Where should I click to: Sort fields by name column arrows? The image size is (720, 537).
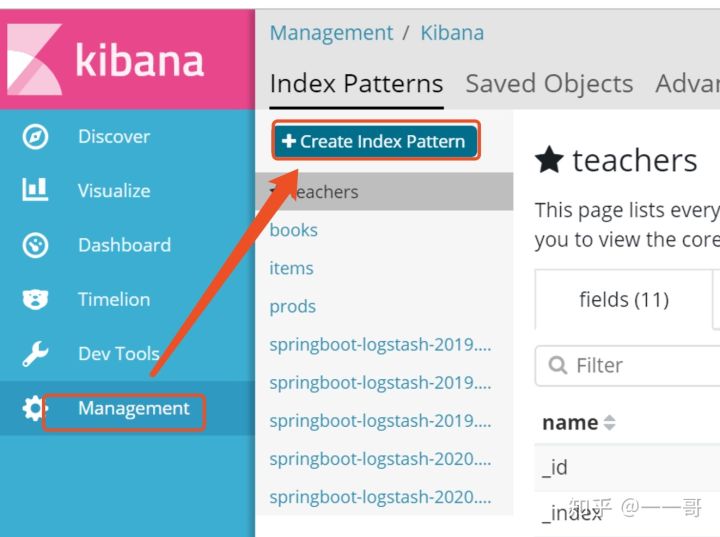[609, 423]
